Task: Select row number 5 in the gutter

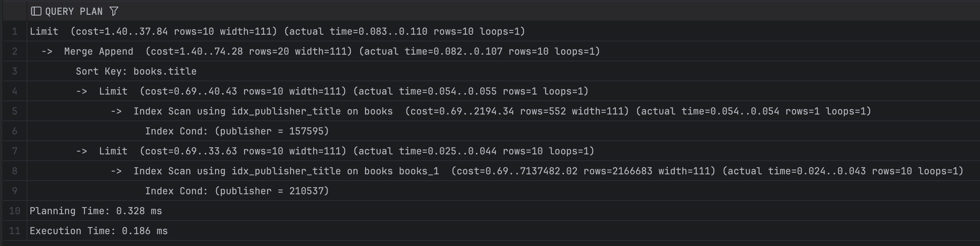Action: [15, 112]
